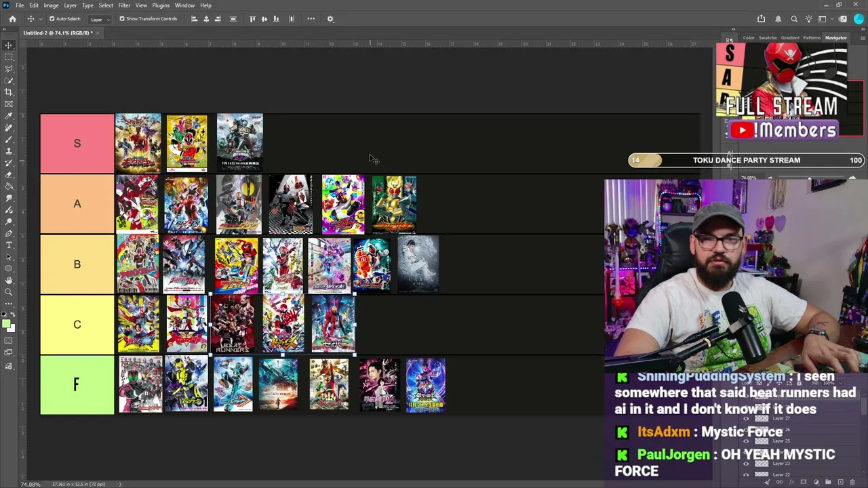Open the notifications bell

[778, 19]
